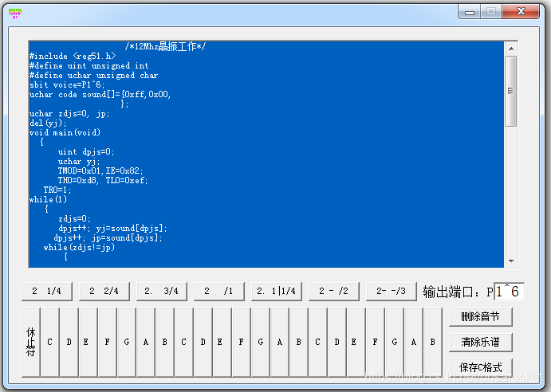
Task: Play the low-octave F key
Action: pyautogui.click(x=107, y=342)
